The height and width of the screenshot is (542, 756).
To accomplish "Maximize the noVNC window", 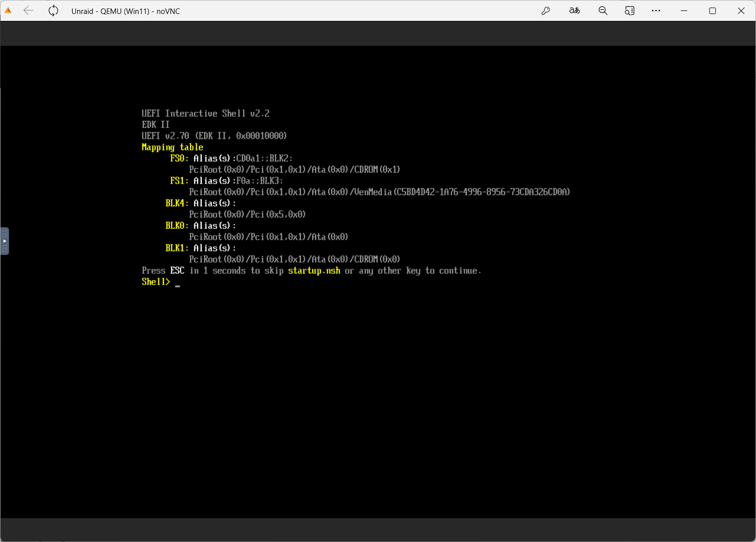I will (x=712, y=10).
